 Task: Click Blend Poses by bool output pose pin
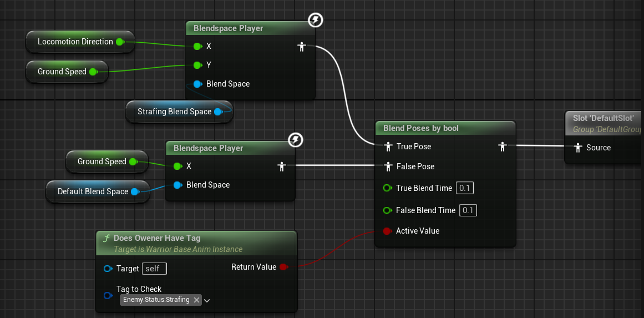pyautogui.click(x=503, y=147)
